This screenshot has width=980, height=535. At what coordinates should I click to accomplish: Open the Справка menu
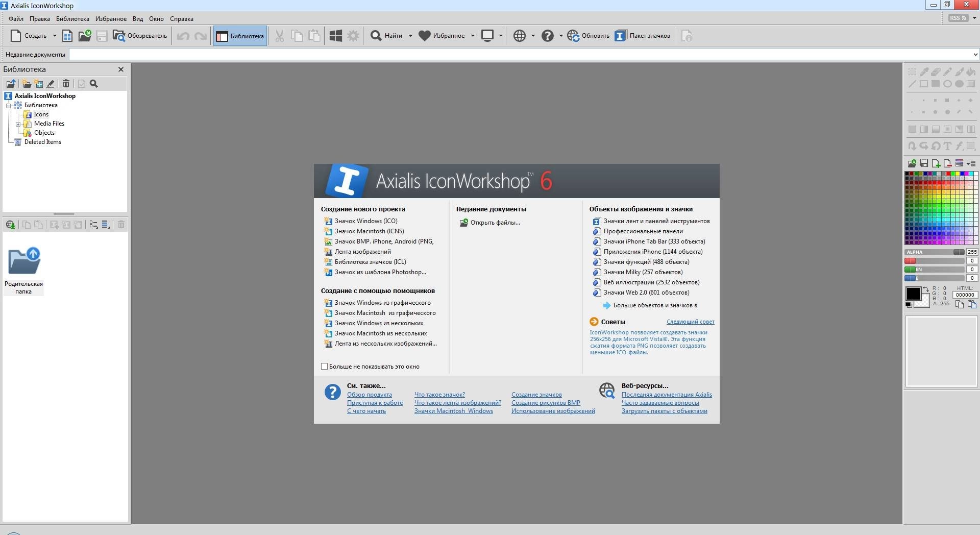(181, 19)
